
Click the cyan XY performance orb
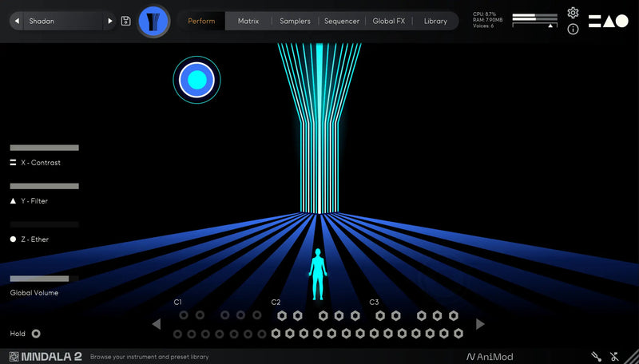196,80
